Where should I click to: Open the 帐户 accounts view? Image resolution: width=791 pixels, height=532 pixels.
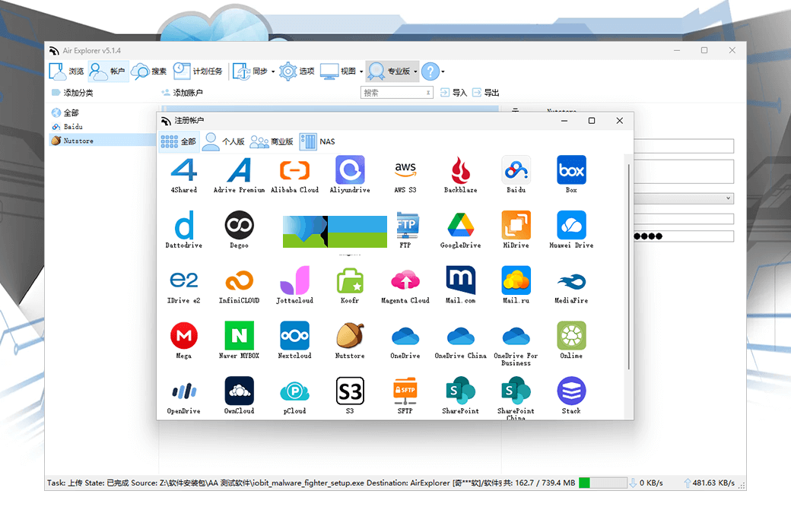point(107,71)
